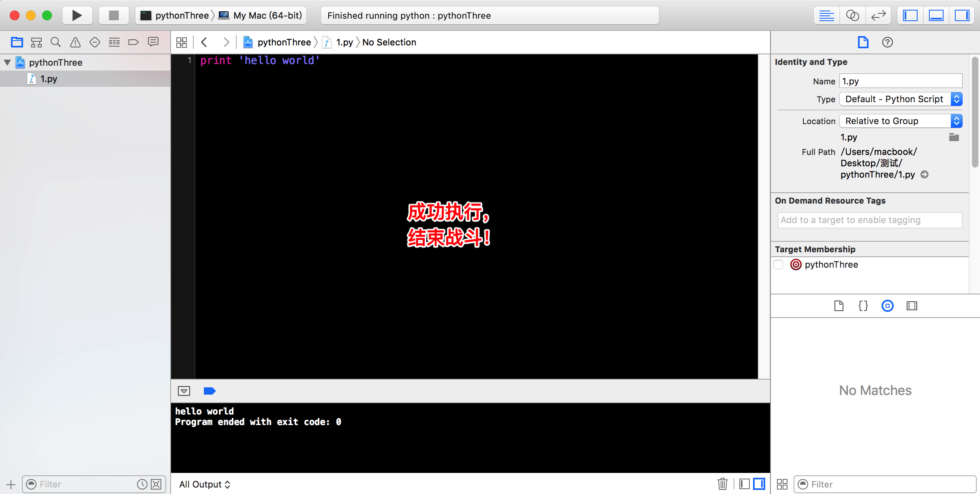Viewport: 980px width, 494px height.
Task: Open the Code Snippet library braces icon
Action: pos(863,306)
